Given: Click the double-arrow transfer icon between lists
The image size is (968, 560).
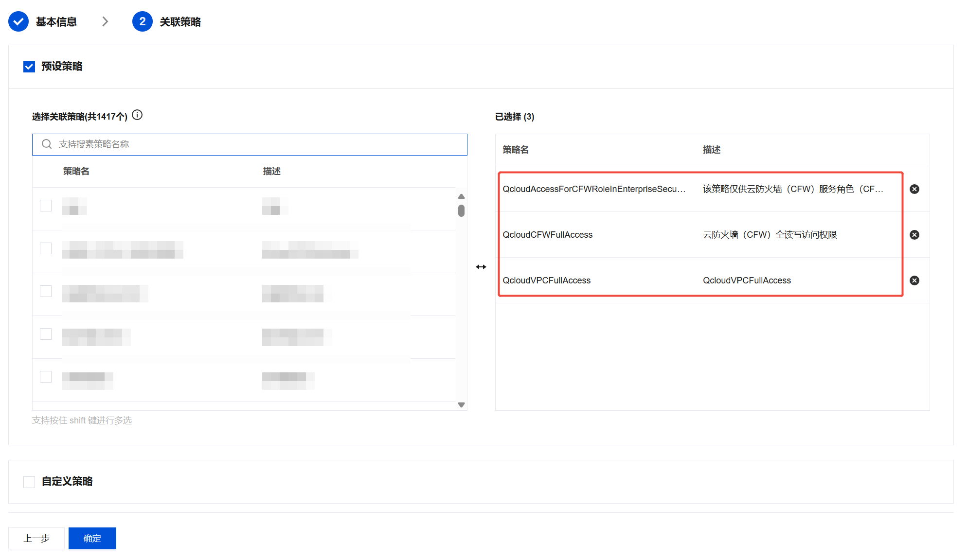Looking at the screenshot, I should tap(481, 267).
